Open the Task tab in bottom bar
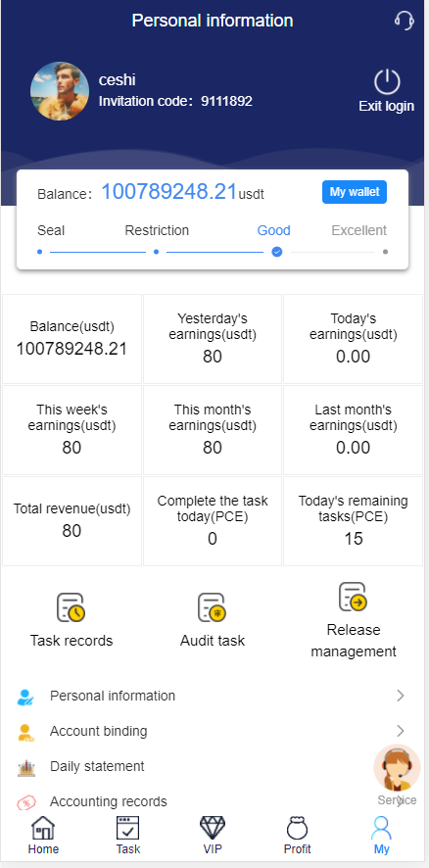Viewport: 429px width, 868px height. [128, 835]
